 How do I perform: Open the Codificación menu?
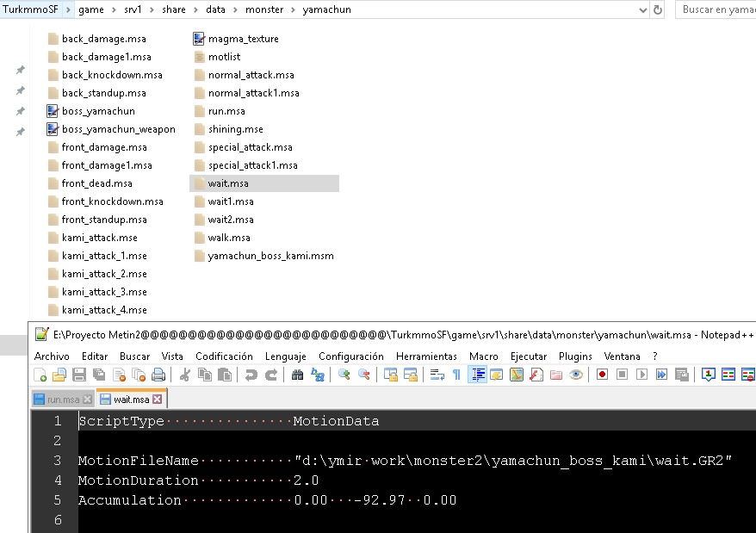coord(224,356)
